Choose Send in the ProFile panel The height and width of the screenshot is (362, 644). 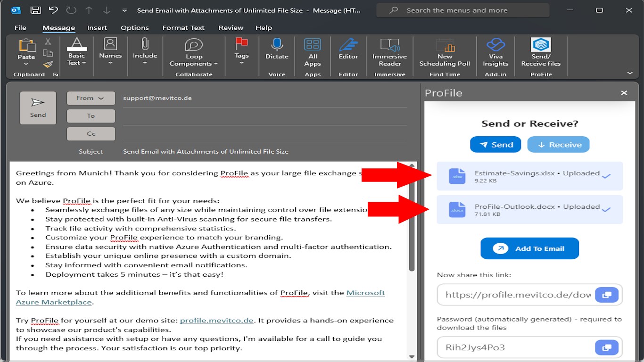(x=495, y=145)
